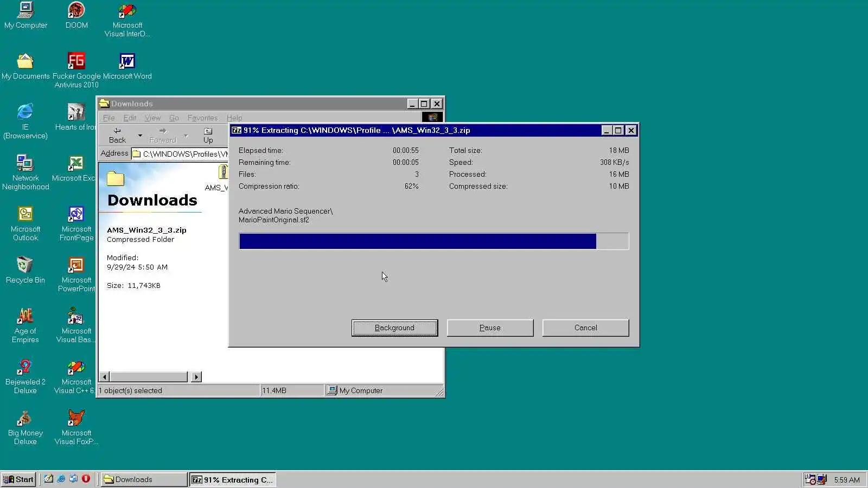Click the Forward toolbar button in Downloads
The height and width of the screenshot is (488, 868).
pos(163,135)
